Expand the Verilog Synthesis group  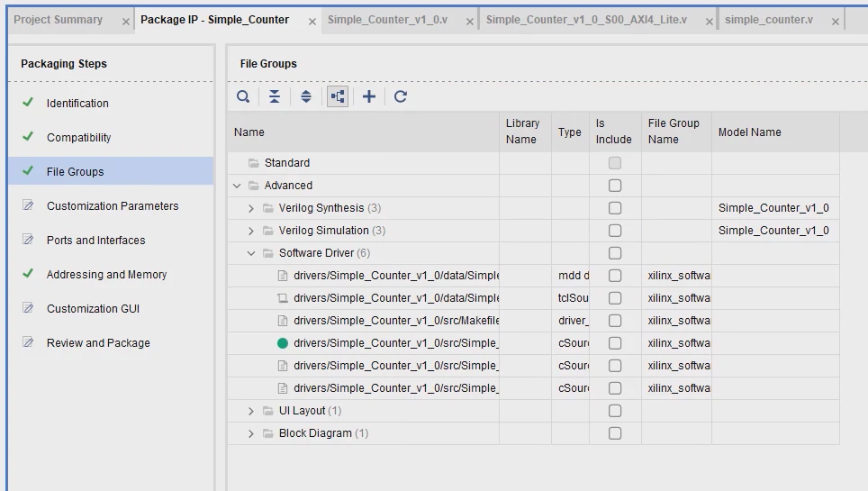click(251, 208)
